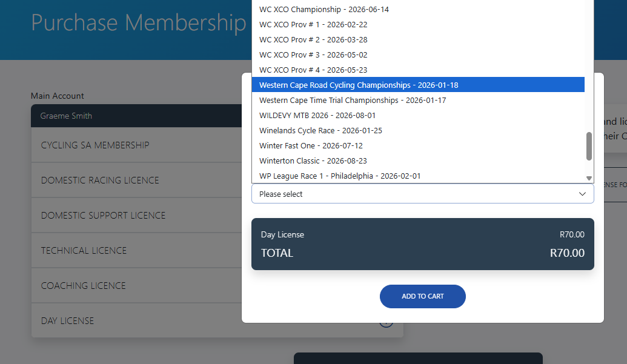Pick WC XCO Prov # 2 option
Viewport: 627px width, 364px height.
click(x=313, y=39)
